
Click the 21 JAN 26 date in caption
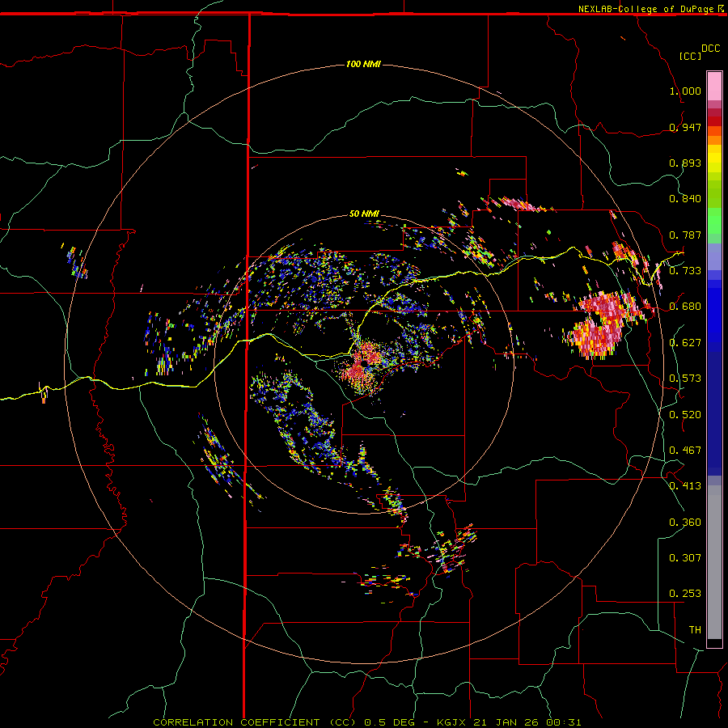pyautogui.click(x=506, y=722)
